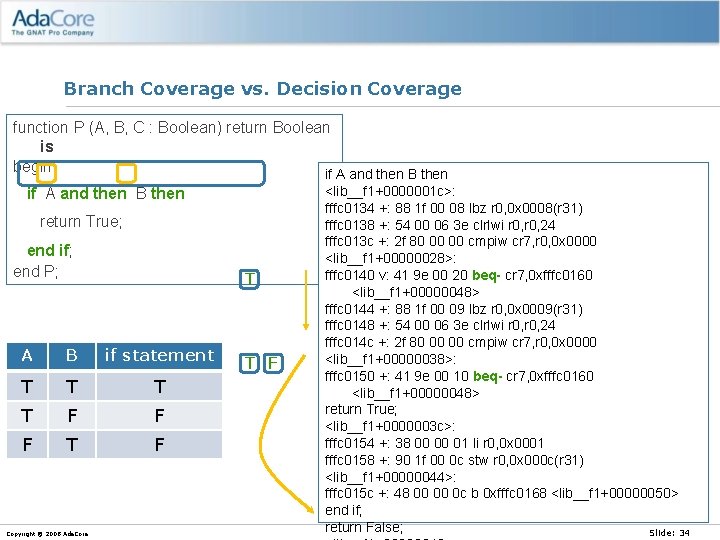Select the 'function P (A, B, C : Boolean) return Boolean' line
This screenshot has height=540, width=720.
171,127
